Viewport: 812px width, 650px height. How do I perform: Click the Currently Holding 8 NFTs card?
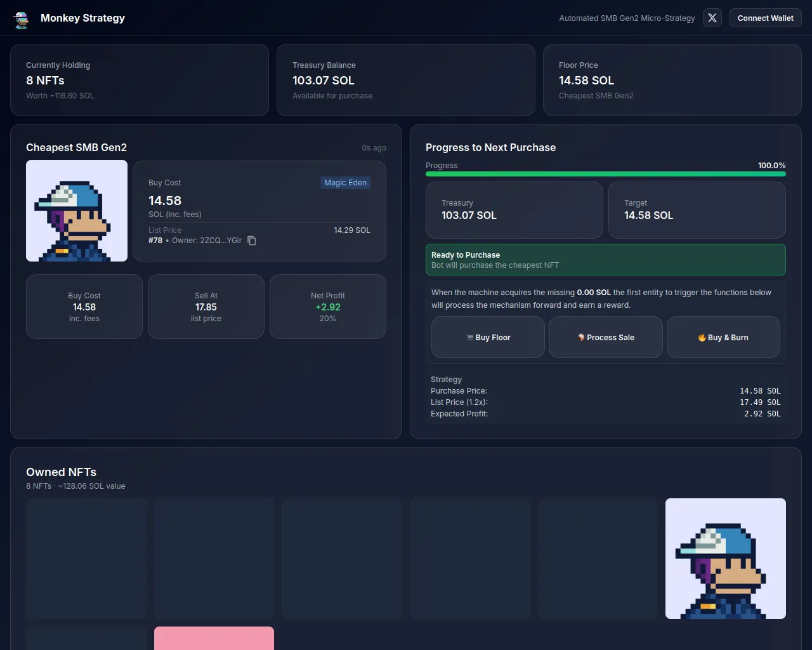(x=140, y=80)
